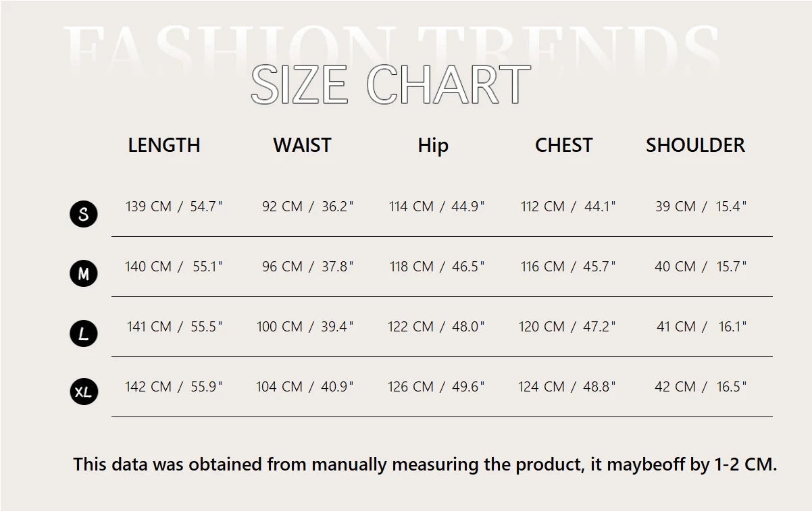
Task: Click the 142 CM / 55.9" length value
Action: [174, 387]
